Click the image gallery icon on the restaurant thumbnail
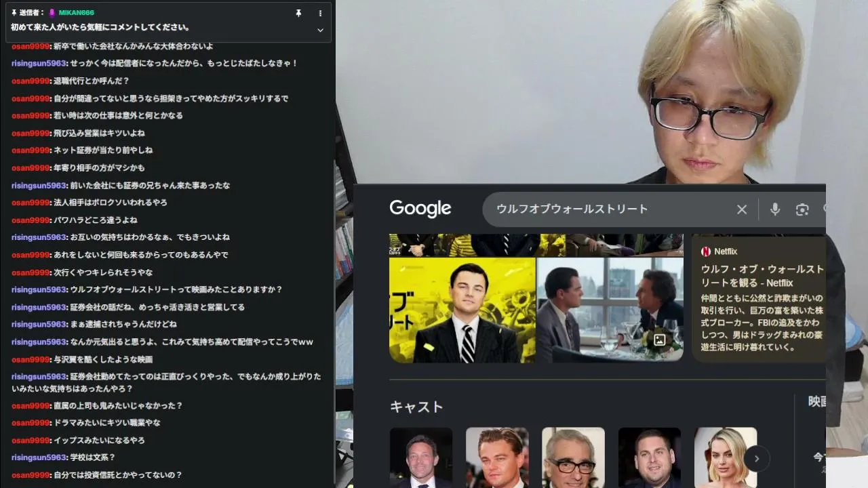Viewport: 868px width, 488px height. click(660, 340)
